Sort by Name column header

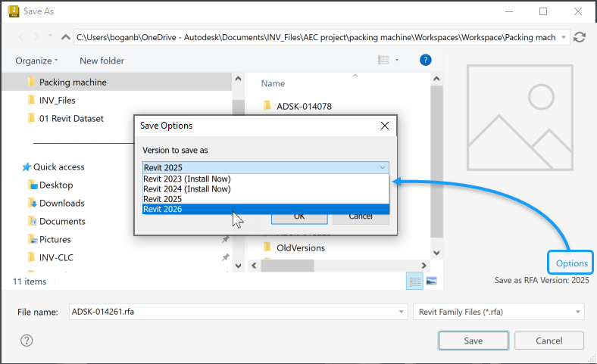[273, 84]
